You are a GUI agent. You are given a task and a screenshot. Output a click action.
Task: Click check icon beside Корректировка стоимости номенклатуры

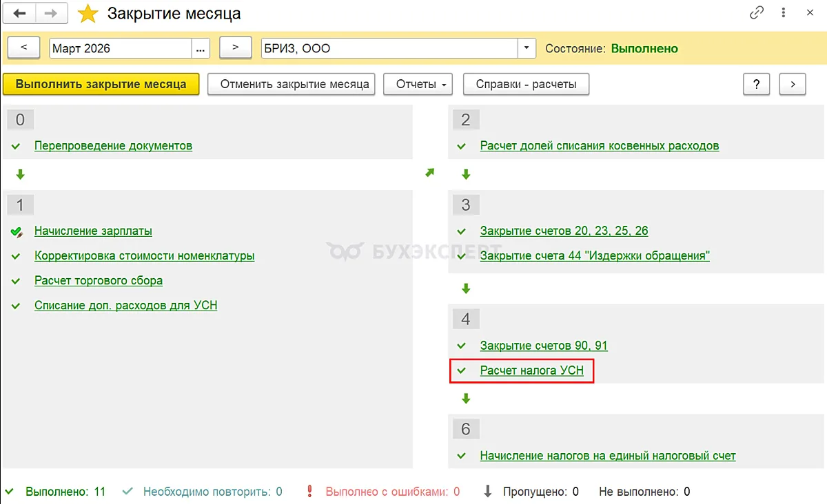(17, 256)
